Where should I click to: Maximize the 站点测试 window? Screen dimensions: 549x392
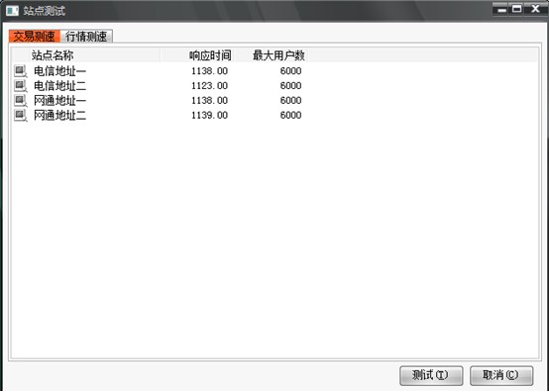coord(516,9)
